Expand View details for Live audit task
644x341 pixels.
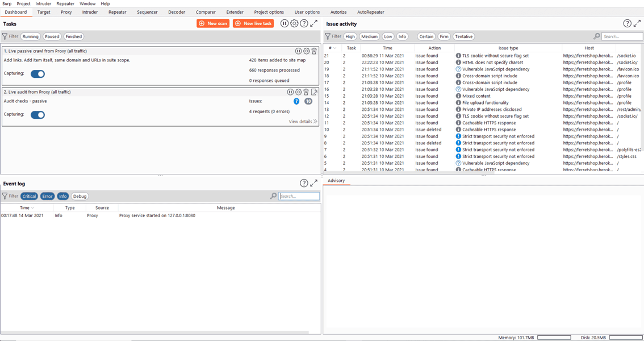coord(303,122)
